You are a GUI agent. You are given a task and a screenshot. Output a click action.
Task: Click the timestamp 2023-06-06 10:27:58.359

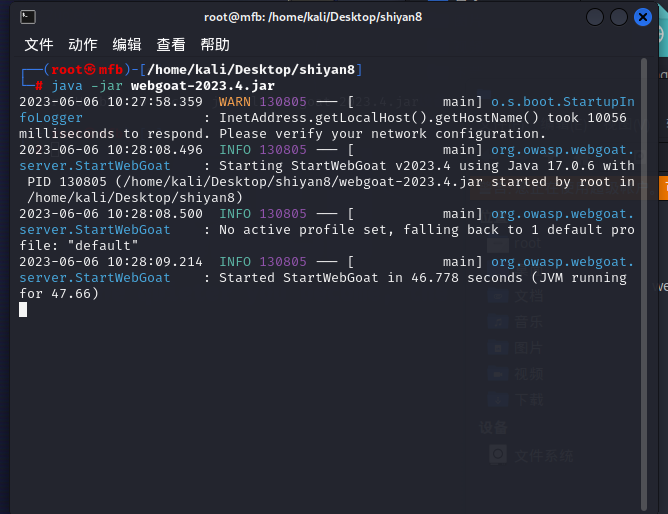coord(111,102)
